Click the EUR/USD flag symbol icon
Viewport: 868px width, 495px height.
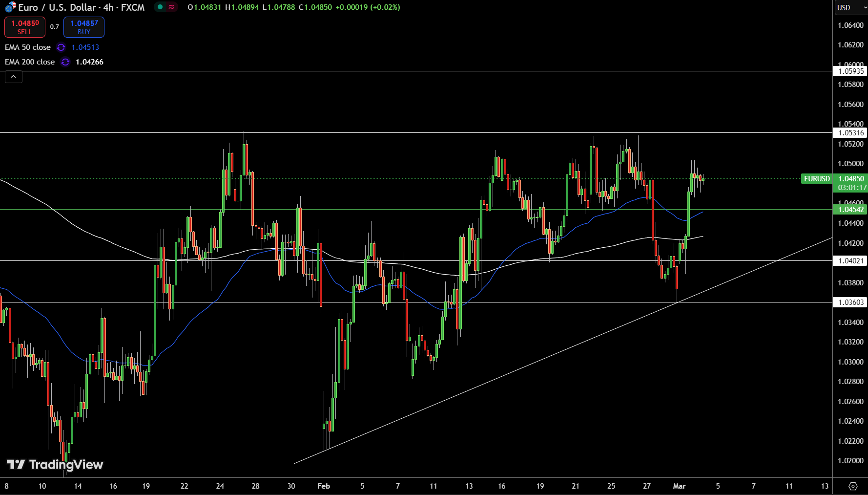tap(10, 7)
